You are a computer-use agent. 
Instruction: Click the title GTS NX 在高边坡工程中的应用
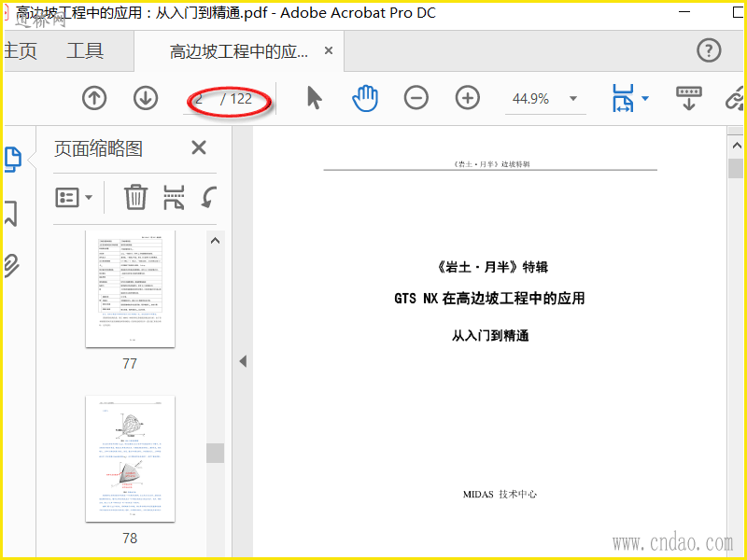coord(489,299)
